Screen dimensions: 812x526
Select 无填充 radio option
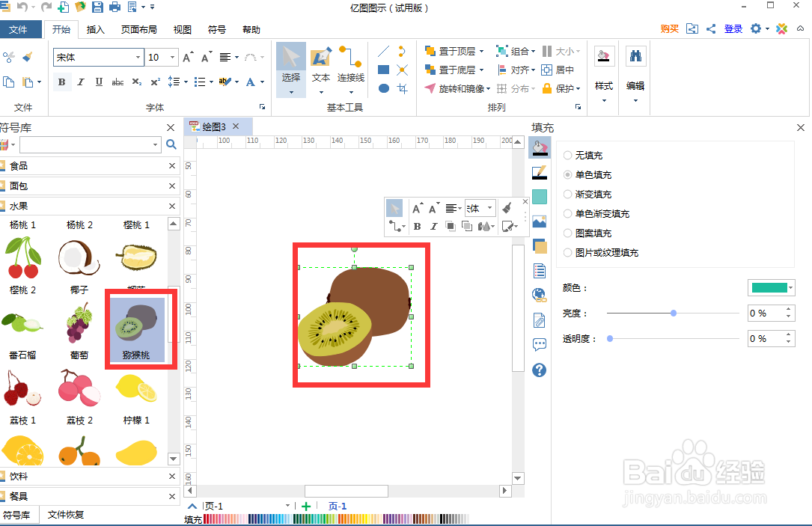coord(567,156)
